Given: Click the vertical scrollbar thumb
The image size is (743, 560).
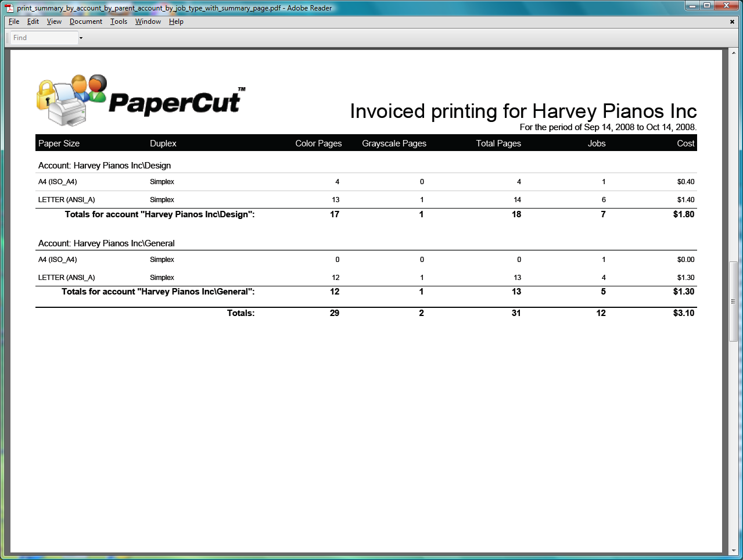Looking at the screenshot, I should point(733,301).
